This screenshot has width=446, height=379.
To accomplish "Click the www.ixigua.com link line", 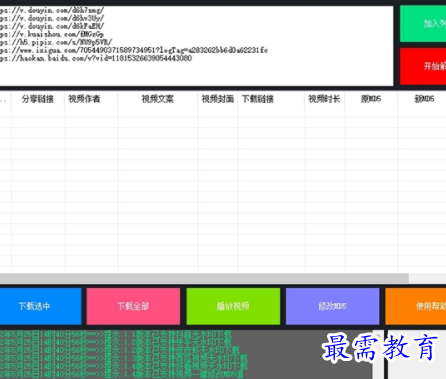I will 133,50.
